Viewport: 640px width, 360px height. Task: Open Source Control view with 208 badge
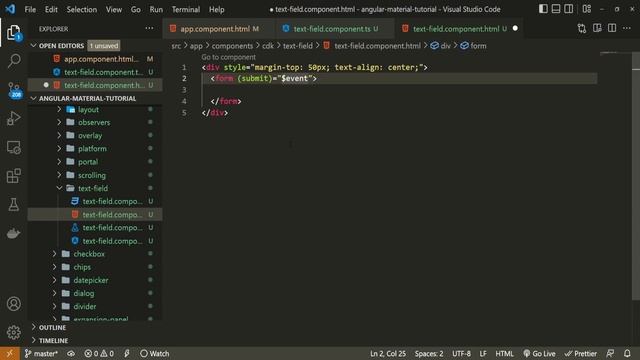pos(13,90)
